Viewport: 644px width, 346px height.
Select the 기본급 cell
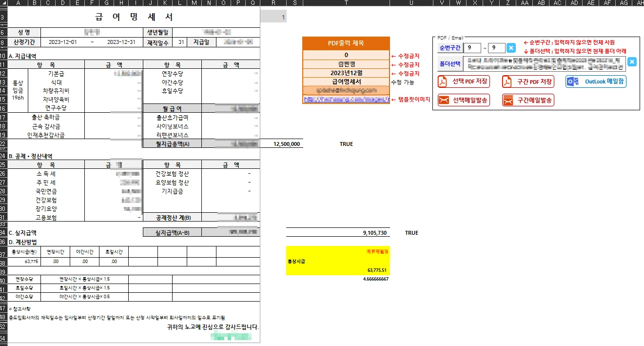tap(57, 73)
